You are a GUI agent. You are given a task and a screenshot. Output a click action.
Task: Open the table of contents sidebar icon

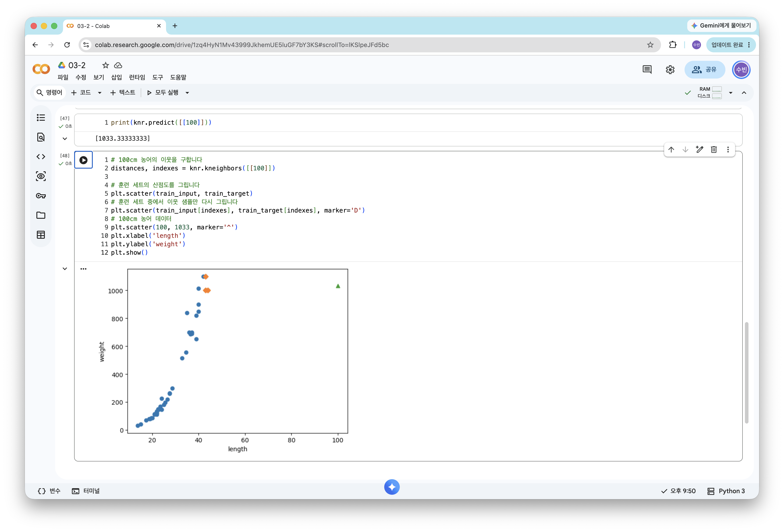coord(41,117)
